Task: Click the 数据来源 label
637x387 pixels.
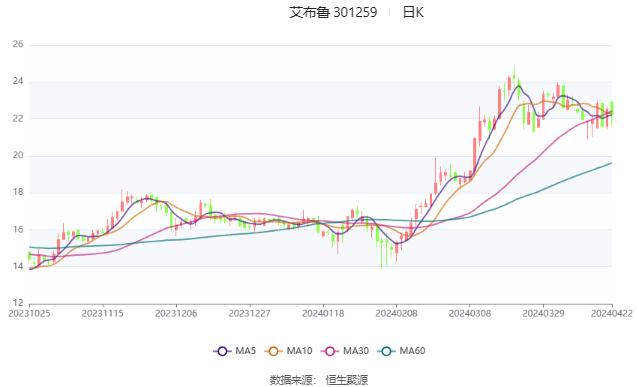Action: 291,380
